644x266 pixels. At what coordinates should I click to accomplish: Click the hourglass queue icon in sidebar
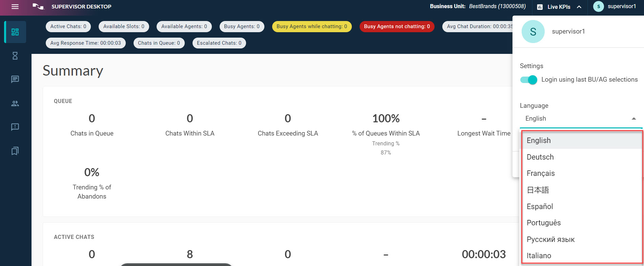coord(15,56)
